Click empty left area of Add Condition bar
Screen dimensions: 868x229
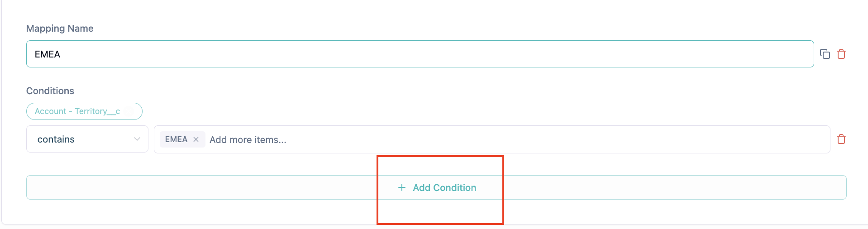[x=181, y=187]
